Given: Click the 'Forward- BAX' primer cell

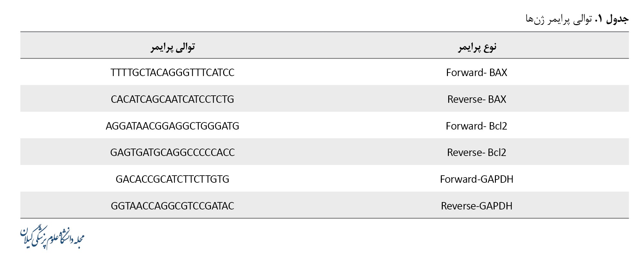Looking at the screenshot, I should click(x=477, y=73).
